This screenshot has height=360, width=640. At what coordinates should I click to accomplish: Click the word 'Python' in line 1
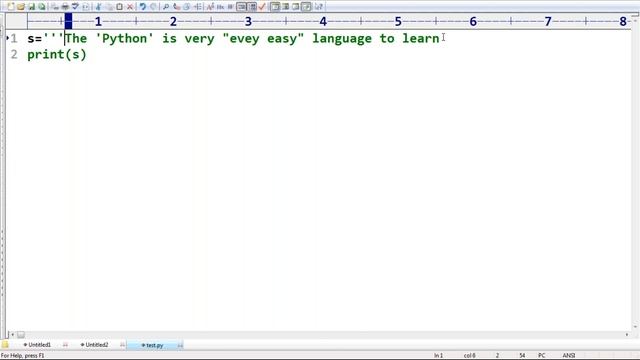124,38
